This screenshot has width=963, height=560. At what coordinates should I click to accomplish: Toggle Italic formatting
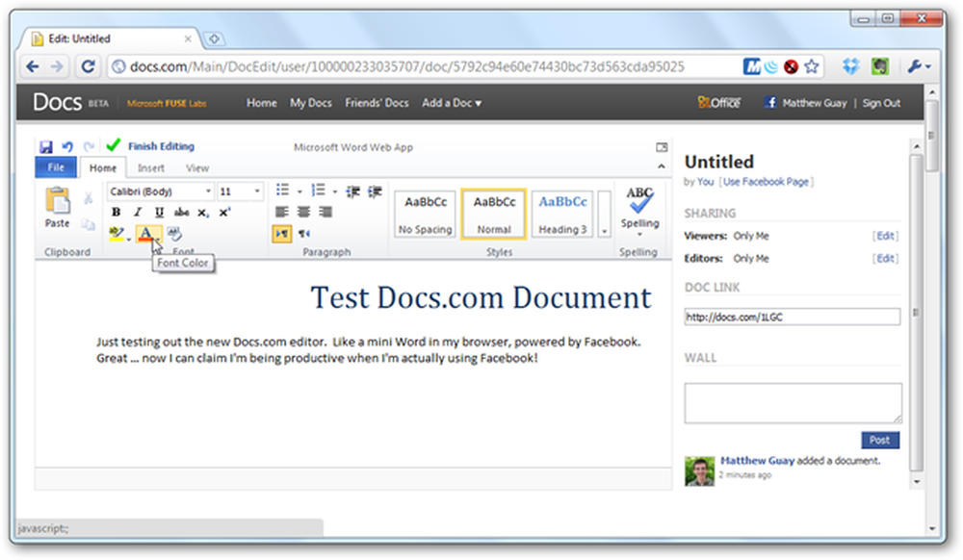click(x=138, y=213)
